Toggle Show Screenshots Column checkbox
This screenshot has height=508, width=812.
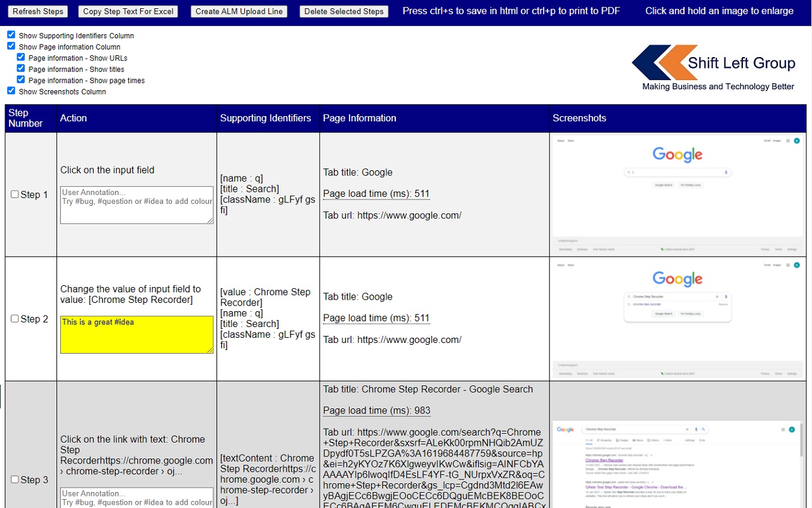coord(11,91)
